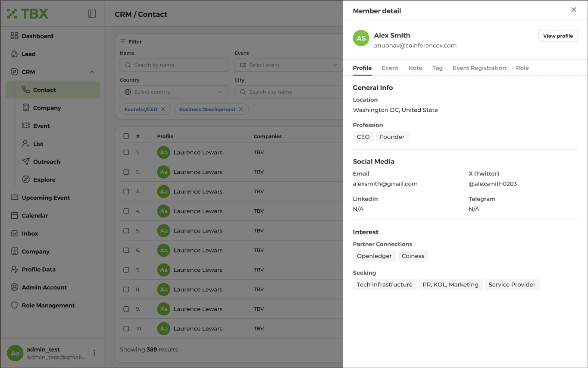Switch to the Note tab
588x368 pixels.
(415, 68)
